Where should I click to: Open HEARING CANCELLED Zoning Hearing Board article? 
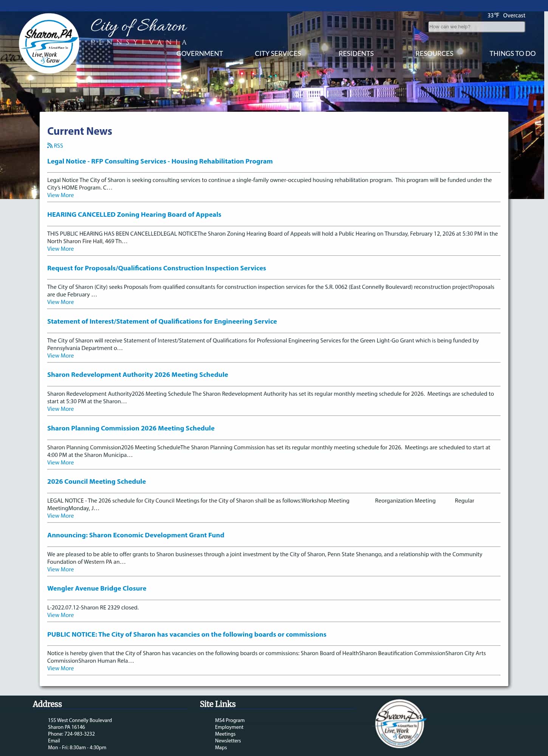(134, 214)
